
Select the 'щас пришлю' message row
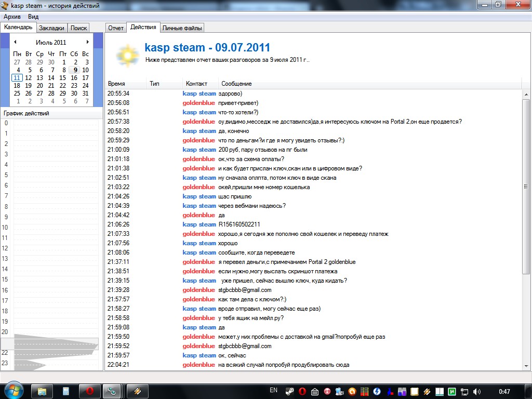pyautogui.click(x=314, y=196)
